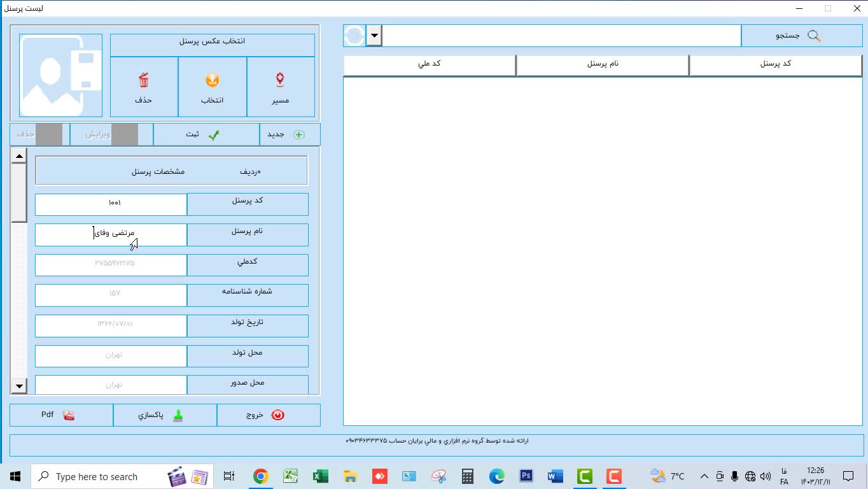Click the orange انتخاب photo select icon
Image resolution: width=868 pixels, height=489 pixels.
tap(212, 81)
